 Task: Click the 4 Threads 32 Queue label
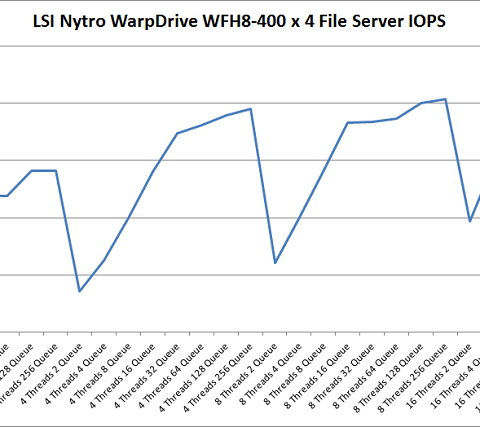coord(147,376)
